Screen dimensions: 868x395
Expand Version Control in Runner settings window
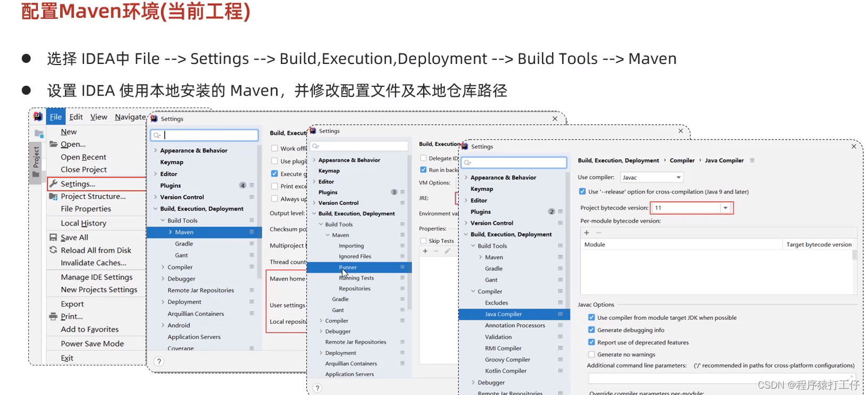click(x=314, y=203)
